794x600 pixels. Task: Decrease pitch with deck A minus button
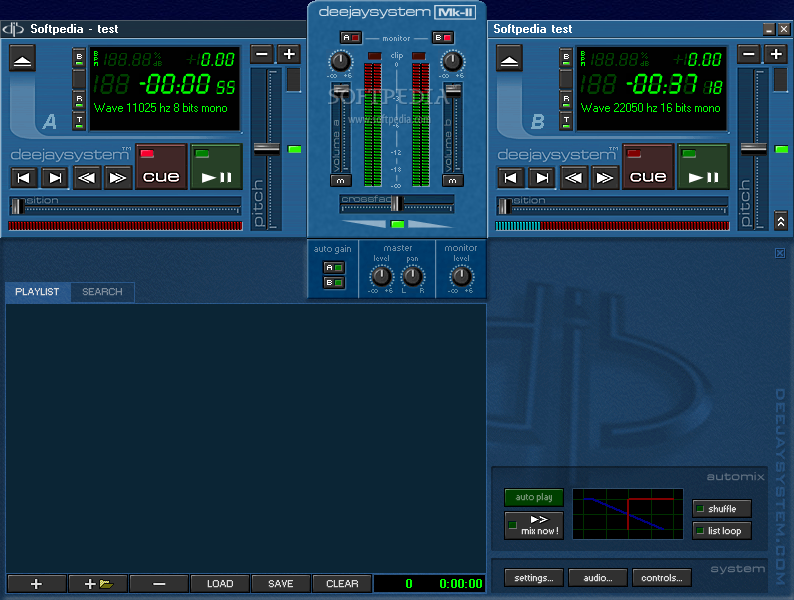click(x=262, y=54)
